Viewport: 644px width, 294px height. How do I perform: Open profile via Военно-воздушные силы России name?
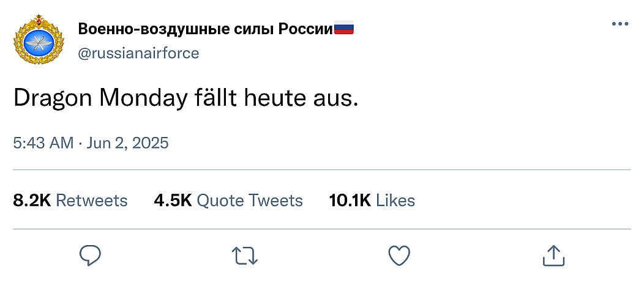pyautogui.click(x=205, y=29)
